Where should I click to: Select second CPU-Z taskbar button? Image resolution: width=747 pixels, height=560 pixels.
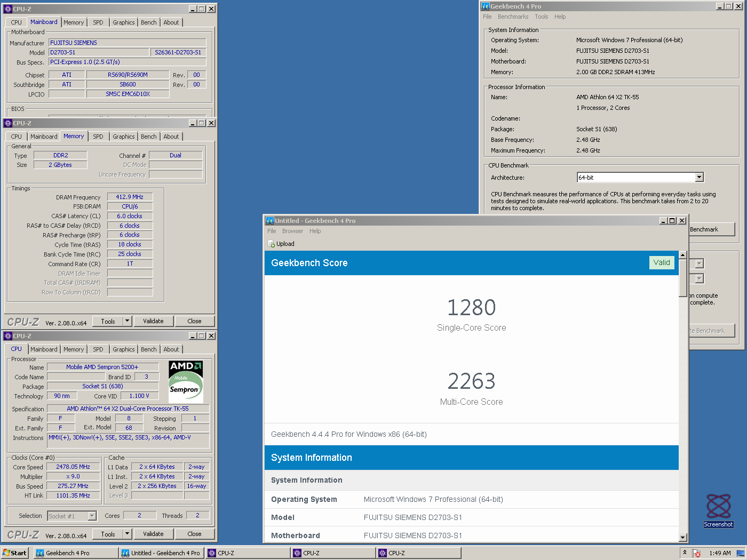click(x=333, y=553)
